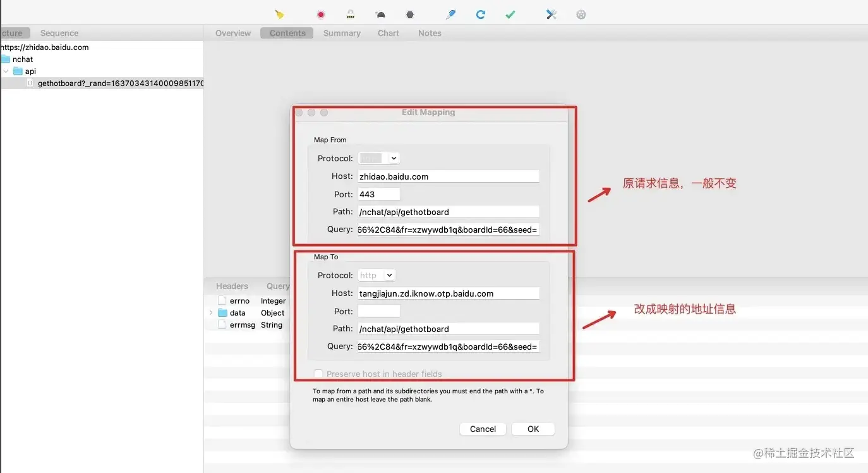Click the api folder icon
Screen dimensions: 868x473
[18, 71]
